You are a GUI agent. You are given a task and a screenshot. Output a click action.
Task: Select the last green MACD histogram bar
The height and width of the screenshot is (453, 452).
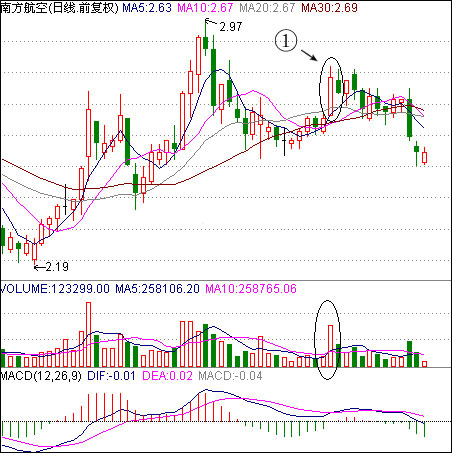[x=425, y=429]
